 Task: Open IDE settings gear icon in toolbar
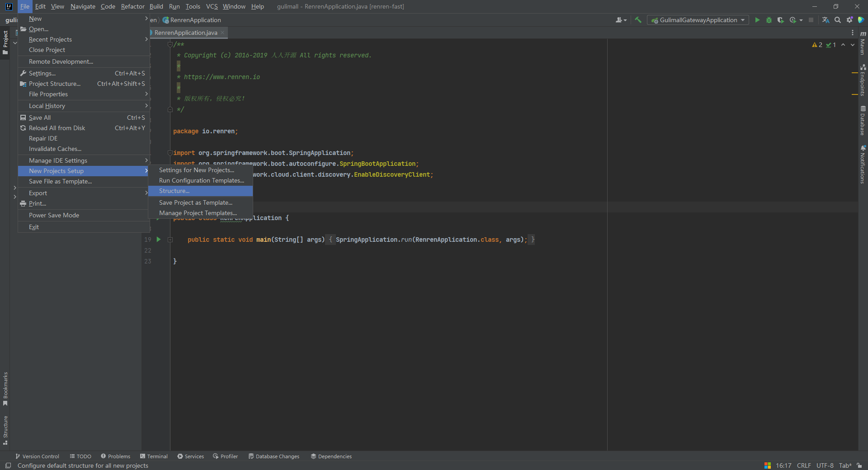(849, 20)
